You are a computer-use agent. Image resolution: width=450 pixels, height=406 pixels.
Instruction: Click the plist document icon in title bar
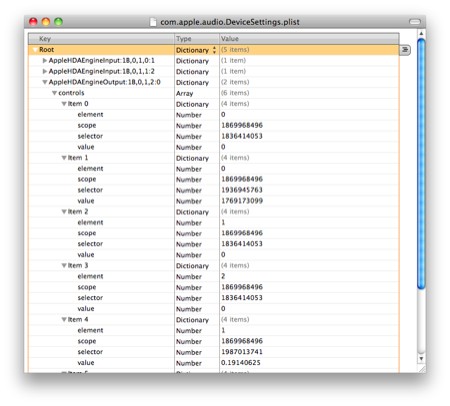point(153,22)
